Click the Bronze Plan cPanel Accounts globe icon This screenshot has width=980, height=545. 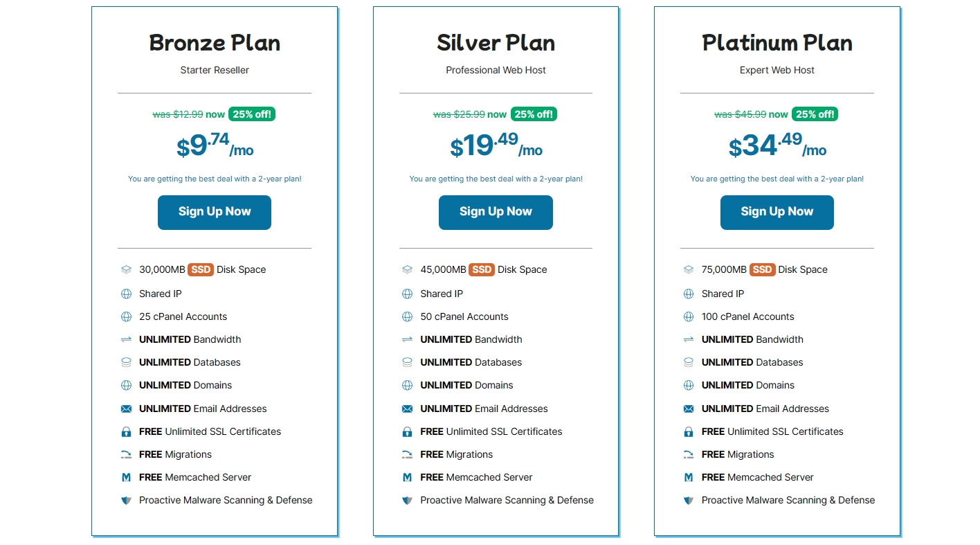tap(126, 316)
